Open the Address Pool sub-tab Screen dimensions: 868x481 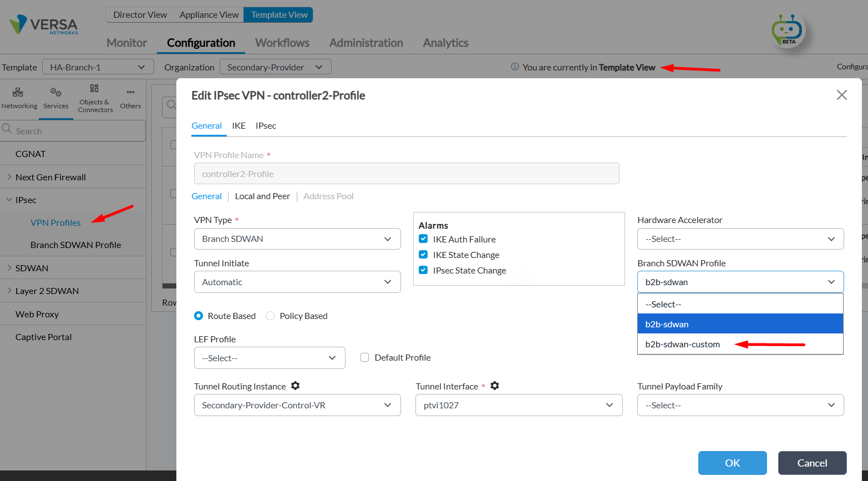pyautogui.click(x=328, y=196)
